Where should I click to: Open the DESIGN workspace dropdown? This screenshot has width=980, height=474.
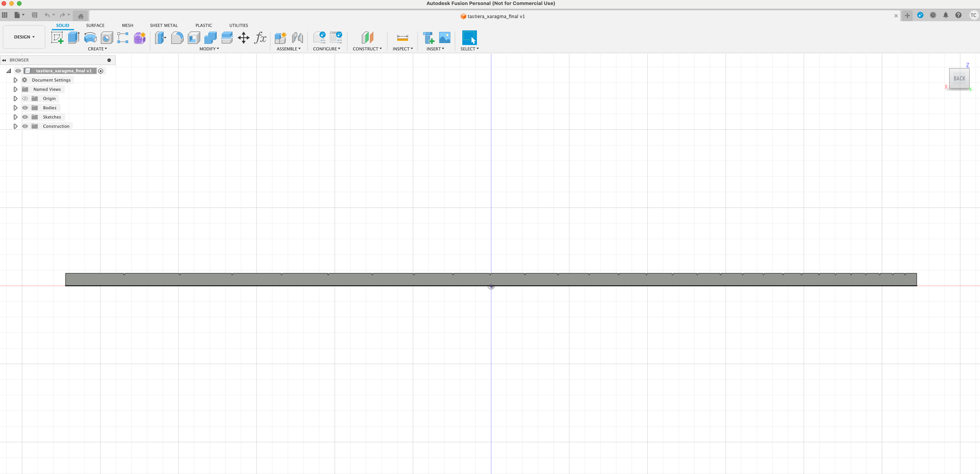(x=24, y=37)
